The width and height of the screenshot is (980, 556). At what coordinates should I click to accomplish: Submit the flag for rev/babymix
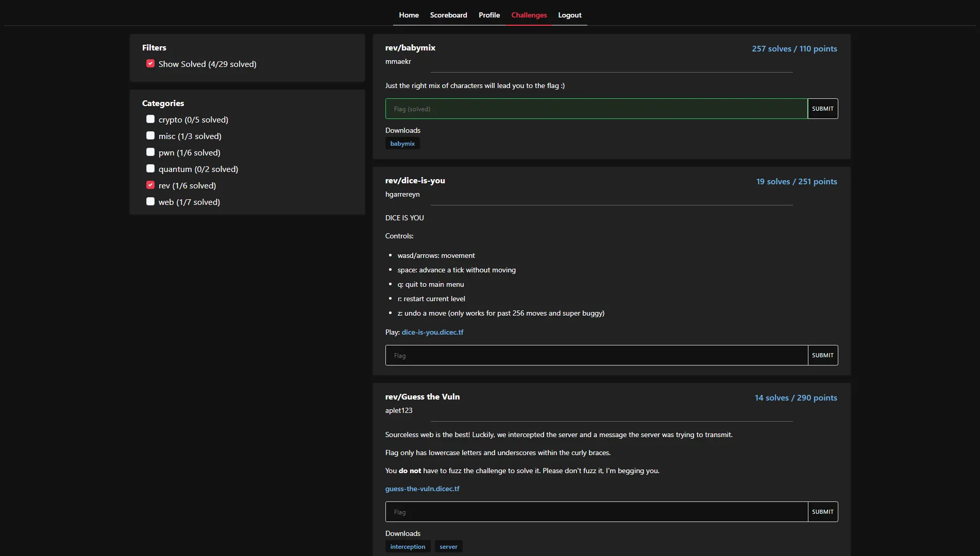pyautogui.click(x=822, y=109)
